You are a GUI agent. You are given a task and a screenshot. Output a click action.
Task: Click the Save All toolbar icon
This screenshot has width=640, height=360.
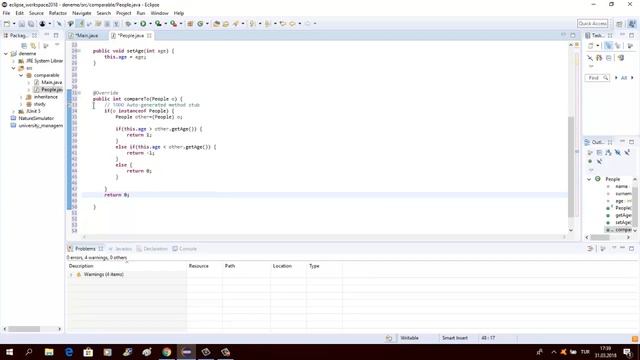31,24
